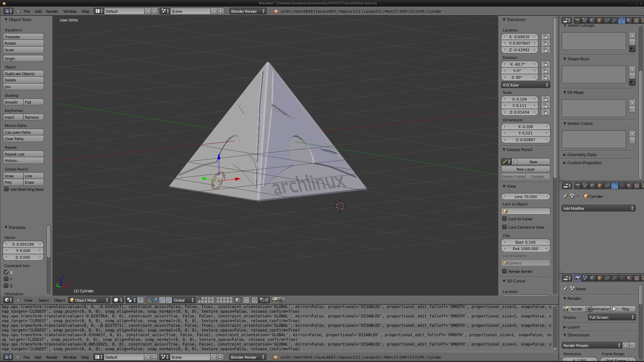Screen dimensions: 644x362
Task: Click the Duplicate Objects button
Action: (x=23, y=74)
